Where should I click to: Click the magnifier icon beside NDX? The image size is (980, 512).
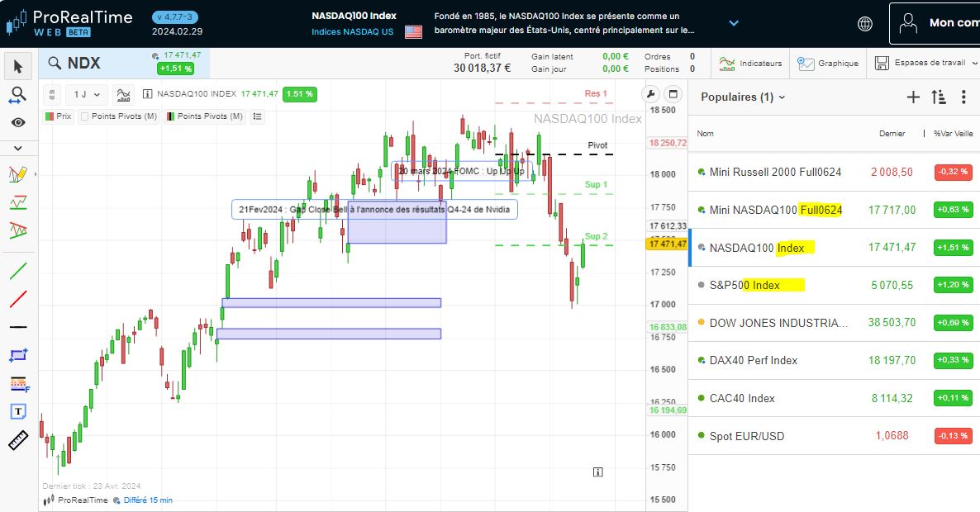[55, 63]
